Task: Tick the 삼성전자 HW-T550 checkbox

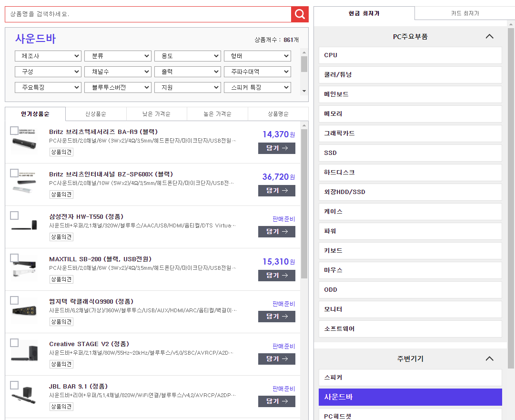Action: pos(14,215)
